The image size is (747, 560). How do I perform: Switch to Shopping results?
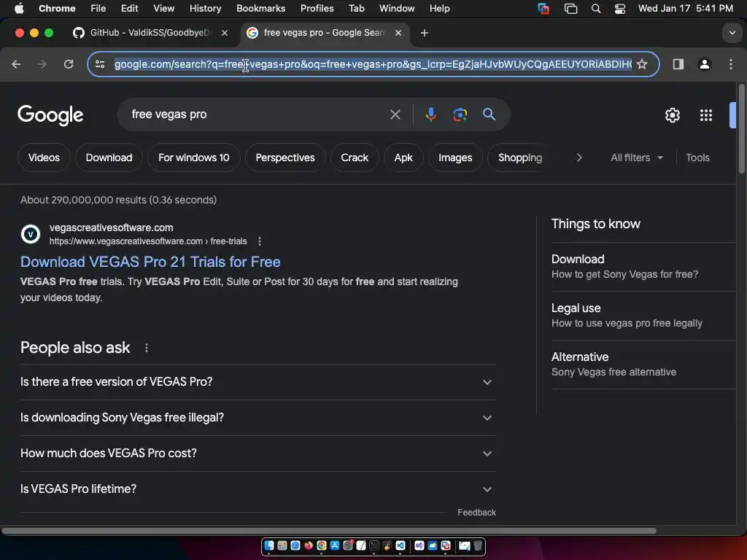(x=519, y=157)
